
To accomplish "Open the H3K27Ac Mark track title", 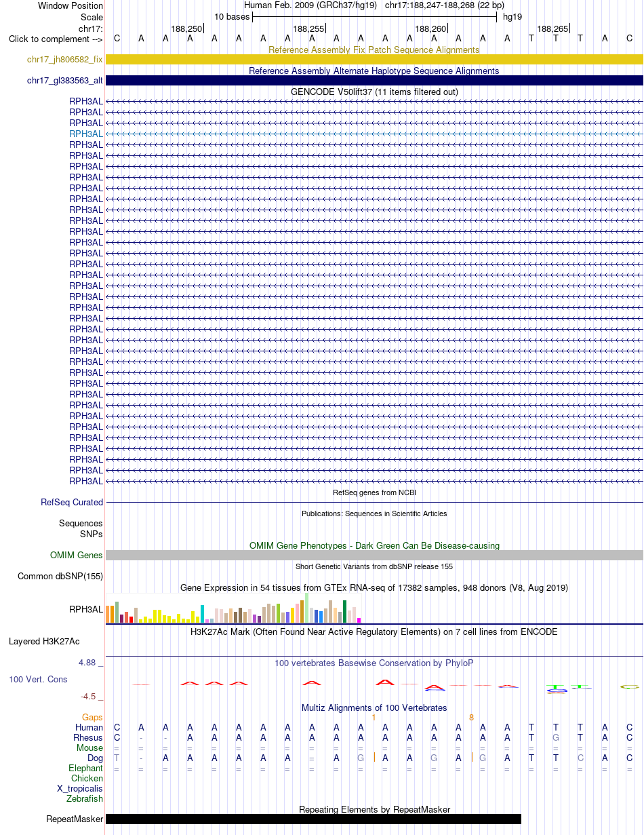I will tap(374, 632).
